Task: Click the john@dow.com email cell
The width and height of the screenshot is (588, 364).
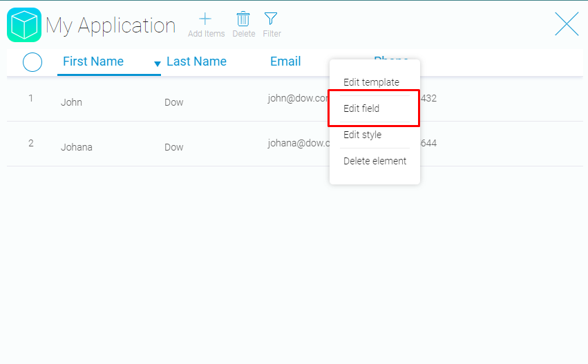Action: pyautogui.click(x=298, y=98)
